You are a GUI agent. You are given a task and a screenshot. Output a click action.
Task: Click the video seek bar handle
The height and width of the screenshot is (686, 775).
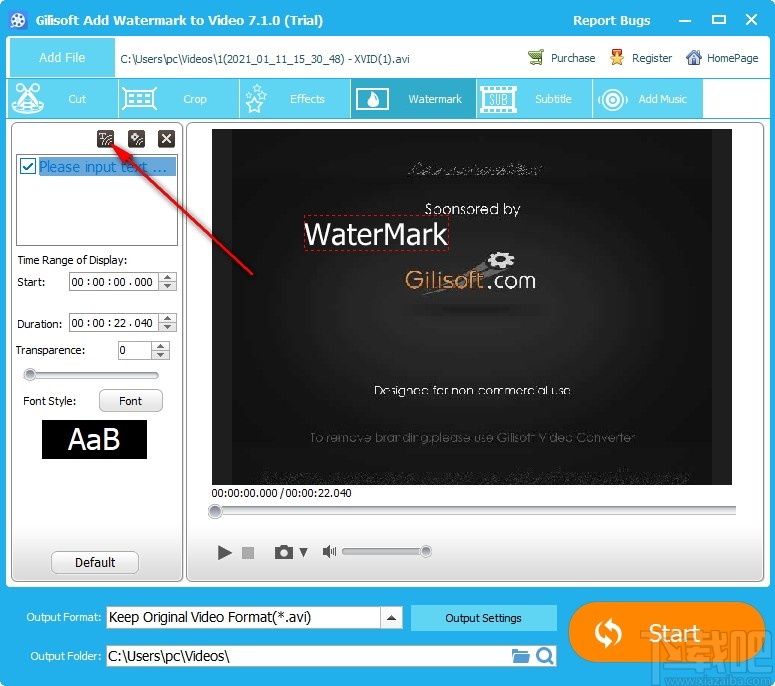215,511
